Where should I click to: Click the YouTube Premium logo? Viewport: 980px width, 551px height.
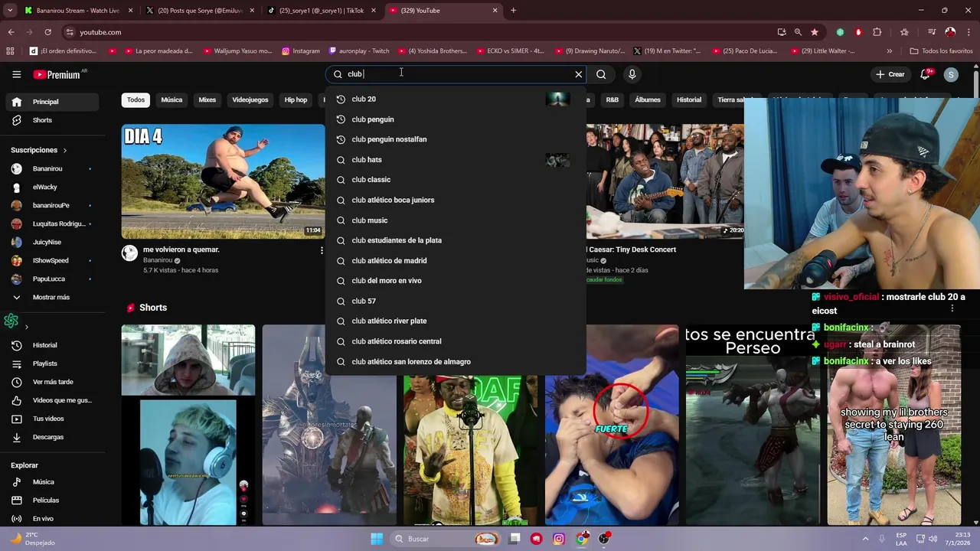[x=57, y=74]
